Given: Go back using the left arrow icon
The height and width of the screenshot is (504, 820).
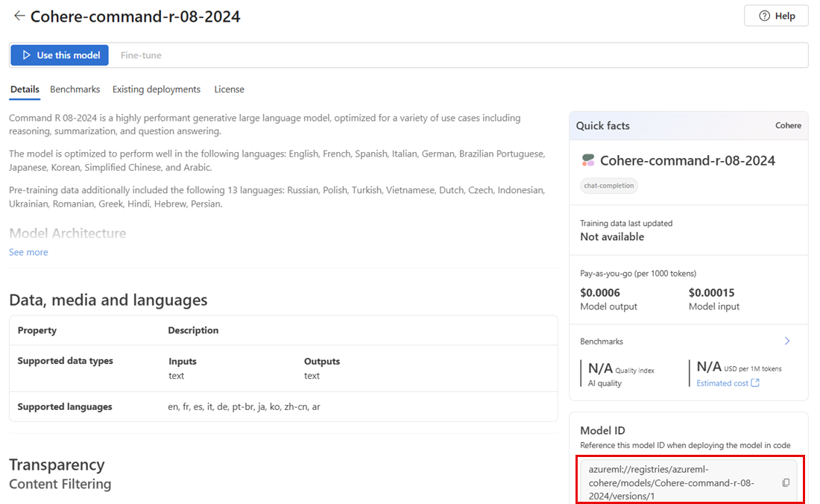Looking at the screenshot, I should 19,16.
